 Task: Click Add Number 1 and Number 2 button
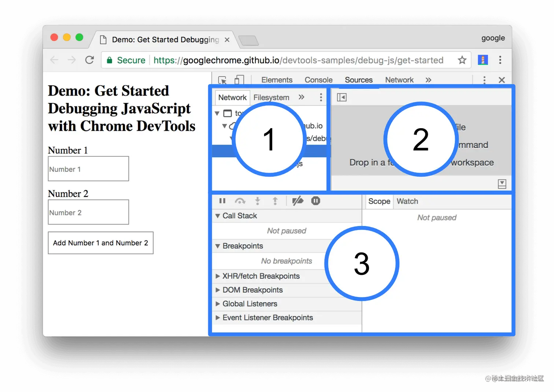[x=101, y=243]
